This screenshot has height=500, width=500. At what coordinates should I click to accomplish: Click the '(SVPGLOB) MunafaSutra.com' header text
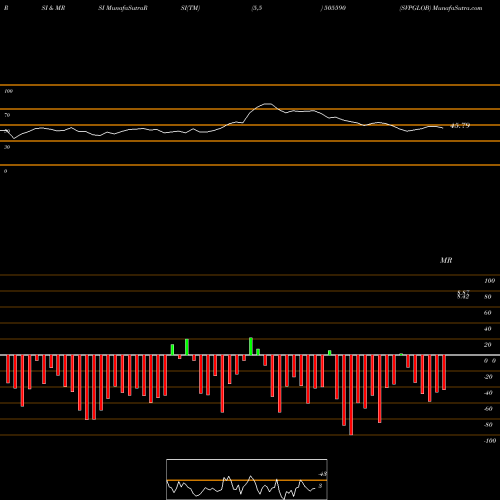[441, 8]
